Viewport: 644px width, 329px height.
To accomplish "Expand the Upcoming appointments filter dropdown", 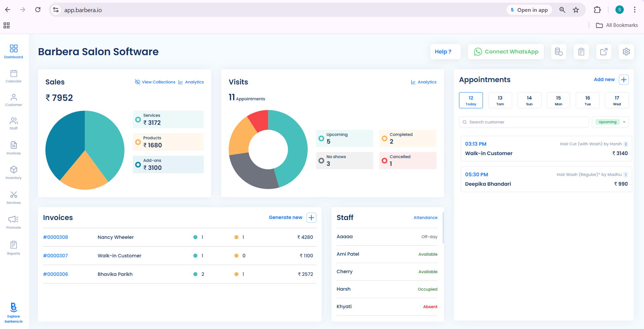I will (610, 122).
